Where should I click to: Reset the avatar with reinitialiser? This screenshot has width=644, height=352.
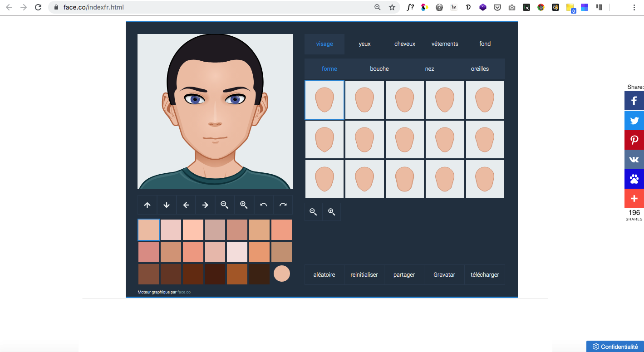pos(364,275)
